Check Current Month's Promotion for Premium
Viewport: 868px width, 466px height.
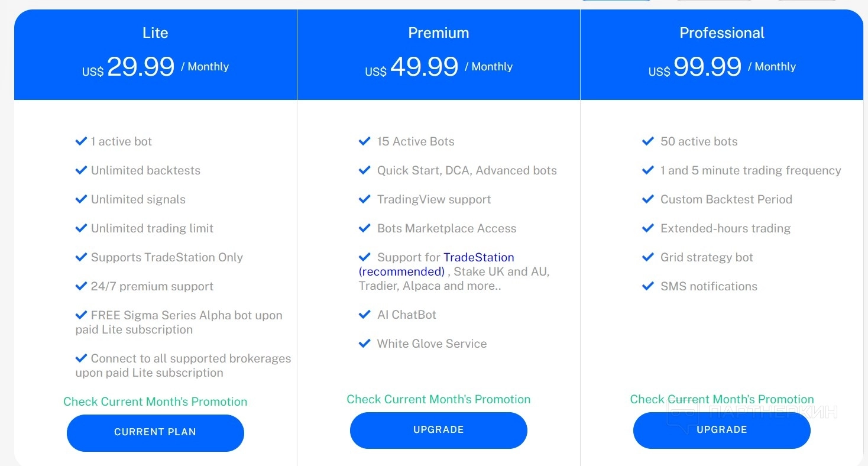(438, 399)
